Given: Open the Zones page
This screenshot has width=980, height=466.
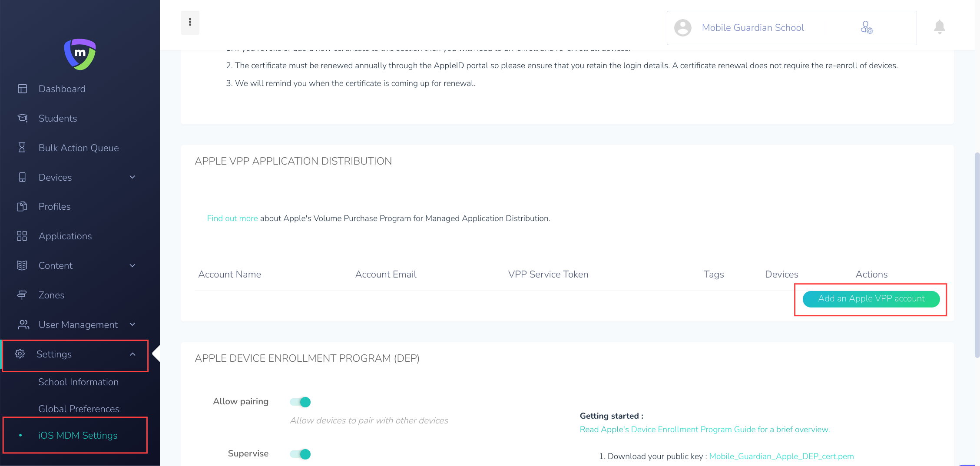Looking at the screenshot, I should [52, 295].
